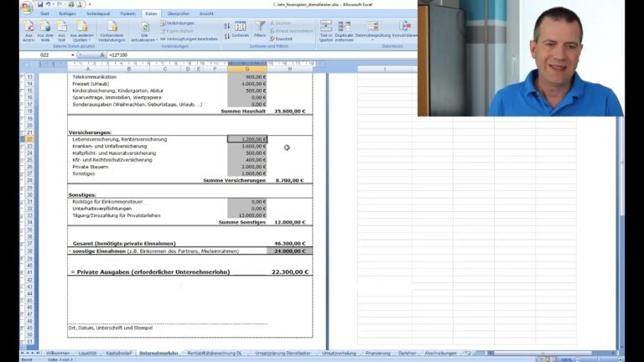Save the workbook from quick access toolbar
This screenshot has width=644, height=362.
coord(40,4)
